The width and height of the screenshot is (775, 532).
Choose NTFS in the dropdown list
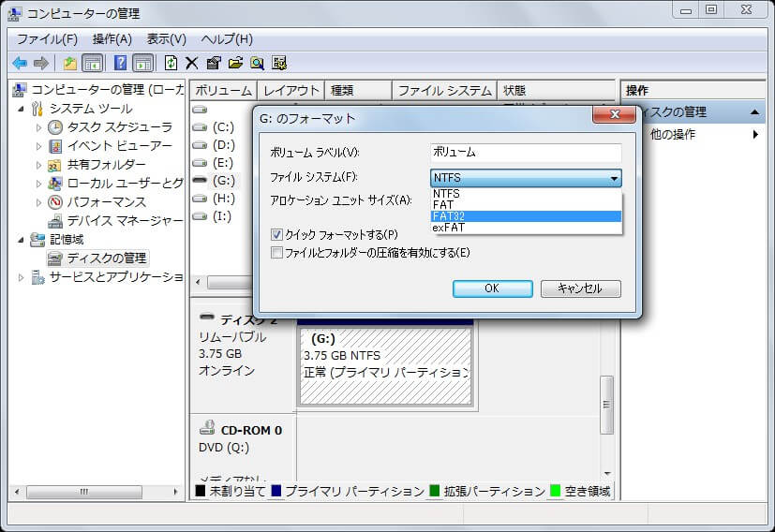[526, 194]
